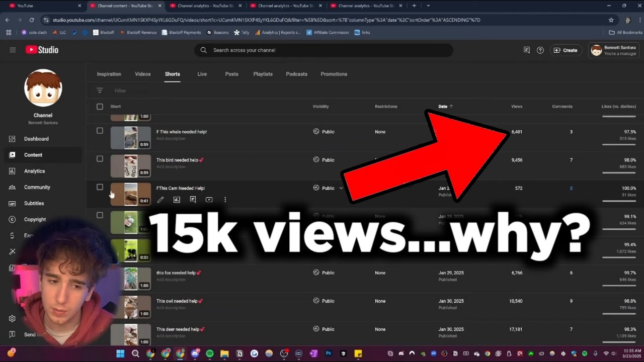The height and width of the screenshot is (362, 644).
Task: Open Photoshop from the Windows taskbar
Action: [329, 353]
